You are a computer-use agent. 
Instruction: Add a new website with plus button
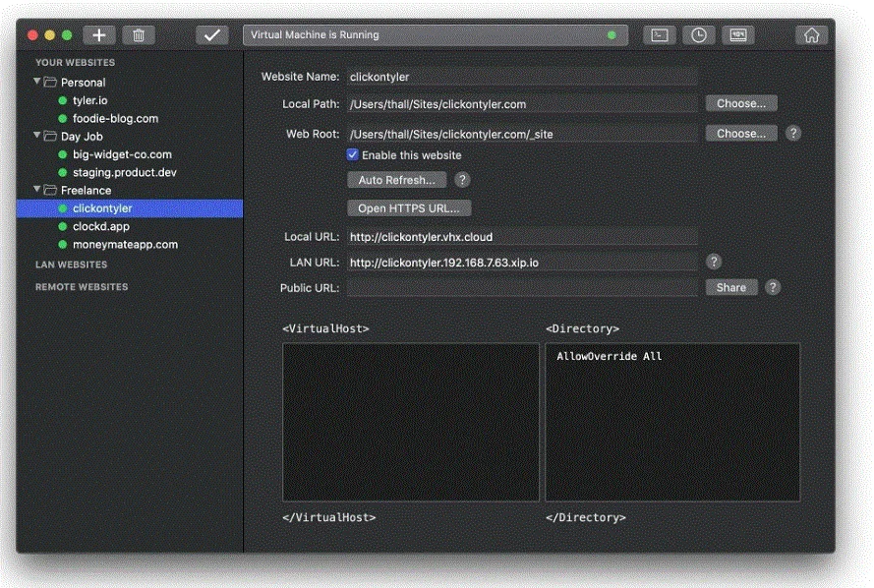click(99, 35)
